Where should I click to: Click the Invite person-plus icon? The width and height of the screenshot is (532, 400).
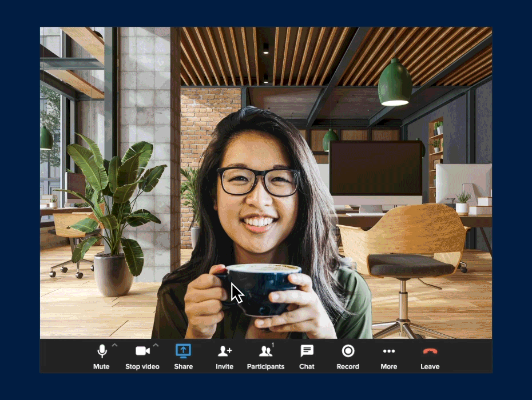coord(224,351)
